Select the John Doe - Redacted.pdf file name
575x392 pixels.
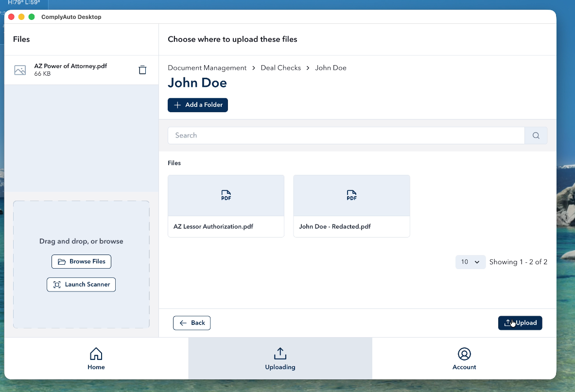(334, 226)
